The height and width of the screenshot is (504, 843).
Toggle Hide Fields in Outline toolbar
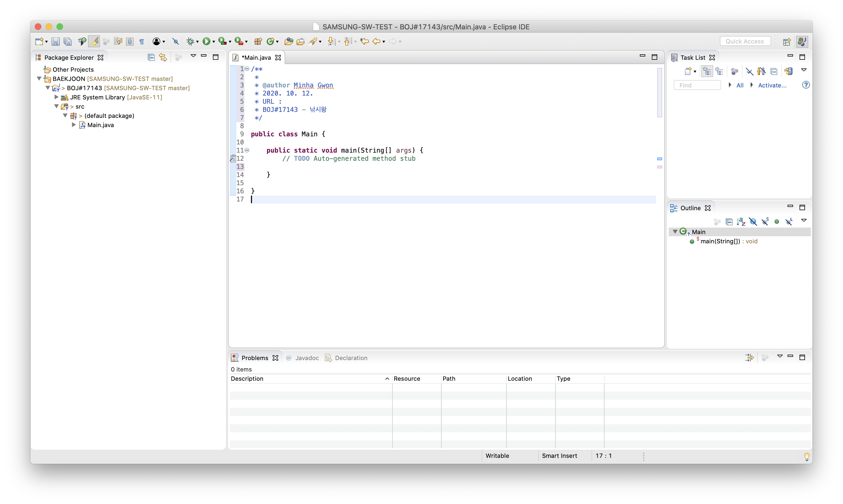coord(753,222)
